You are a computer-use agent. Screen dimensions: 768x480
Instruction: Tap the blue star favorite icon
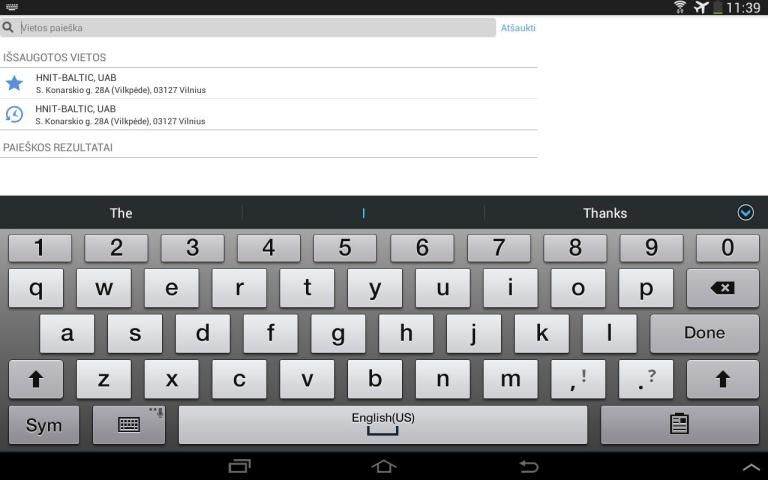[x=14, y=83]
